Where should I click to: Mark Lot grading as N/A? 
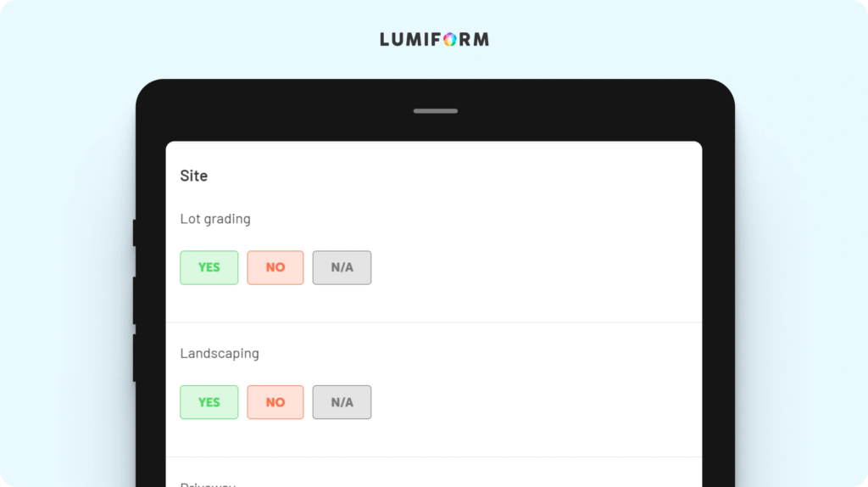tap(342, 267)
